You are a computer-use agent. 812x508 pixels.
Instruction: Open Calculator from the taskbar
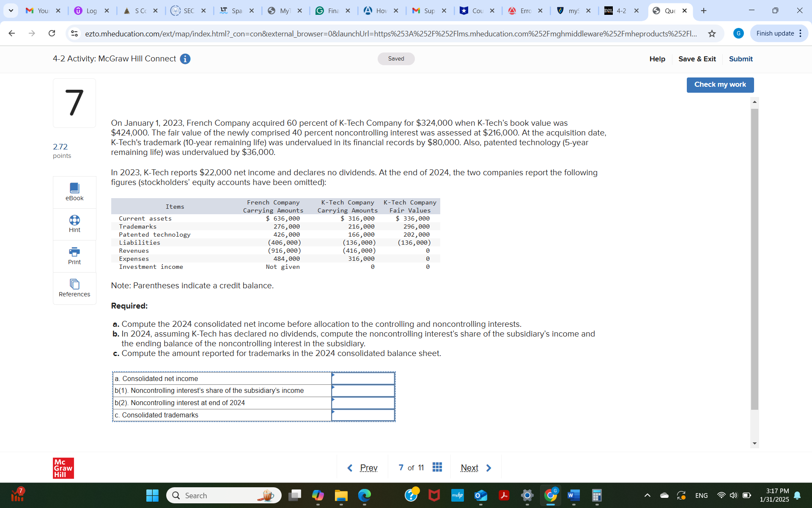596,495
